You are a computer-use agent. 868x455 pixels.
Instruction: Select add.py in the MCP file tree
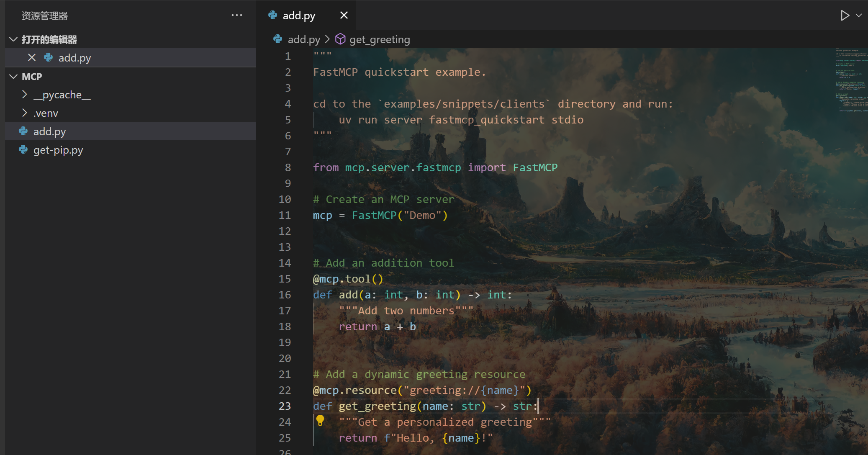49,131
